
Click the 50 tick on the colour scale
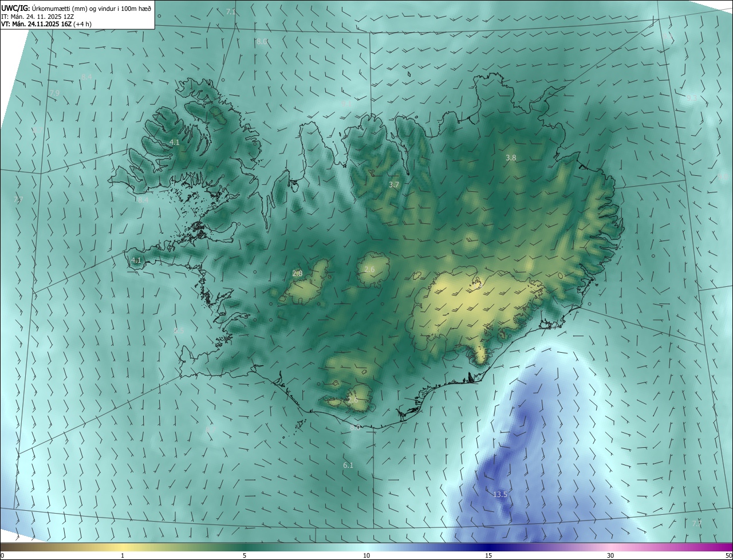click(728, 555)
